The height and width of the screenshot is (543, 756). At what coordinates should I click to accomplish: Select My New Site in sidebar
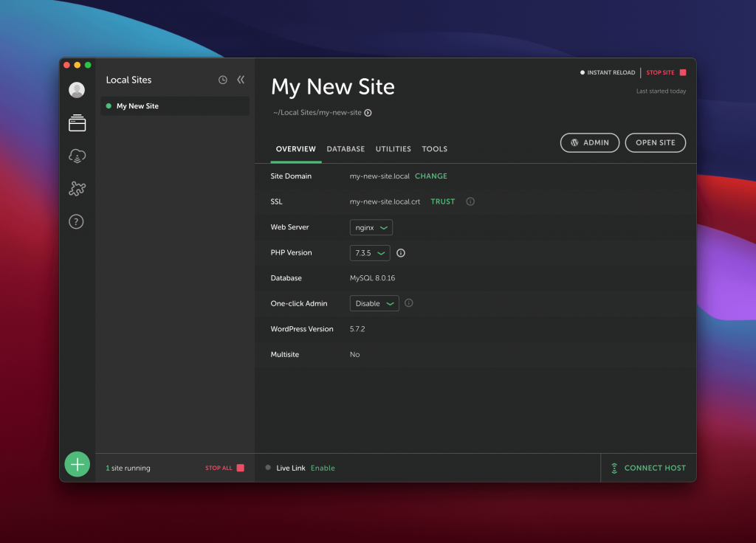(x=175, y=106)
